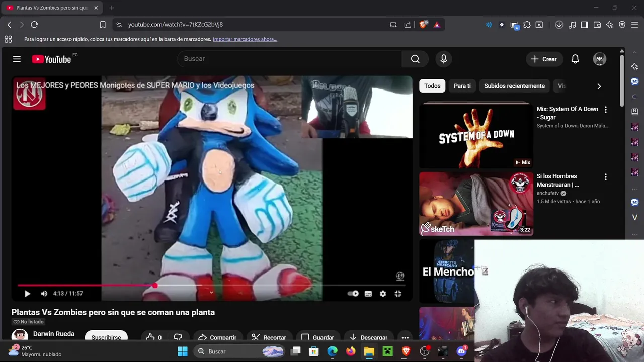The image size is (644, 362).
Task: Play the paused video
Action: click(27, 294)
